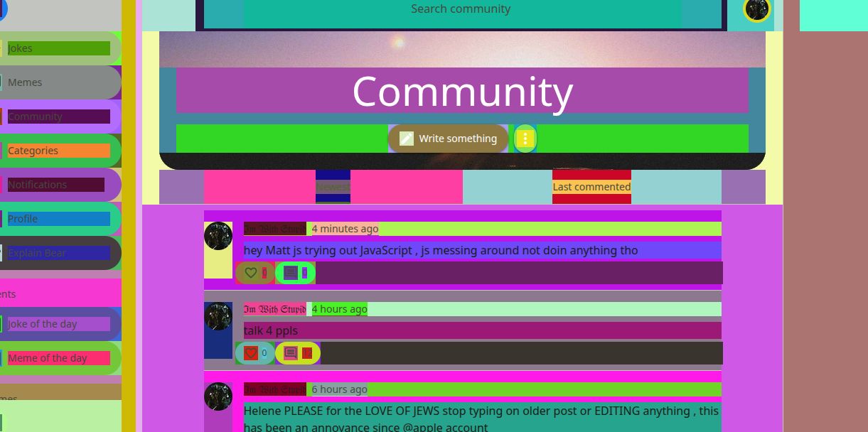Click the pencil icon on Write something
The width and height of the screenshot is (868, 432).
click(407, 139)
